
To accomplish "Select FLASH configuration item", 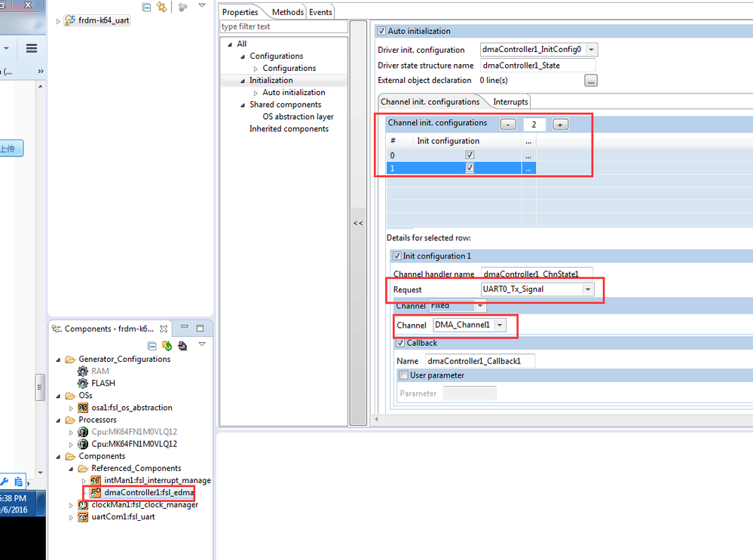I will click(103, 383).
